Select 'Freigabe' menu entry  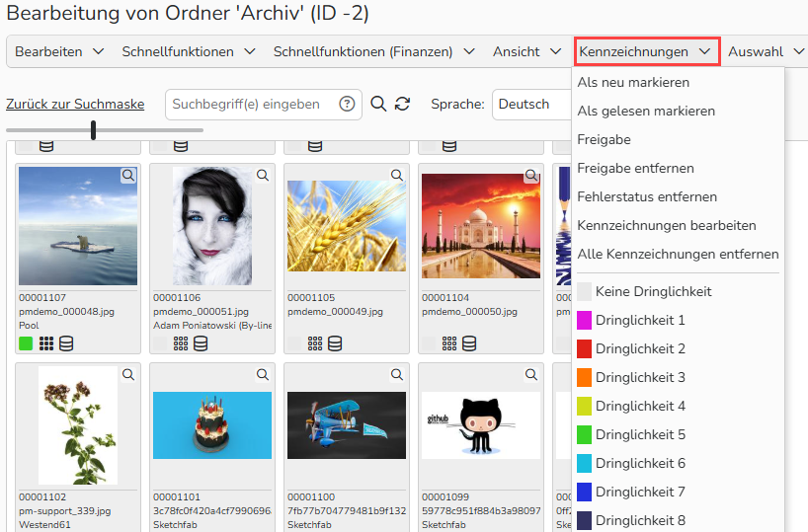point(679,139)
